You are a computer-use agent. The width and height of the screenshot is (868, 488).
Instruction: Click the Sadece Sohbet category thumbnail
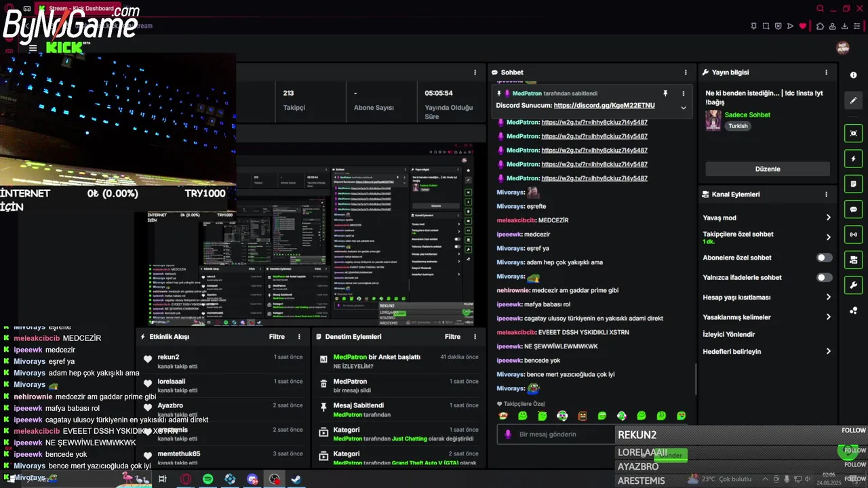(713, 120)
